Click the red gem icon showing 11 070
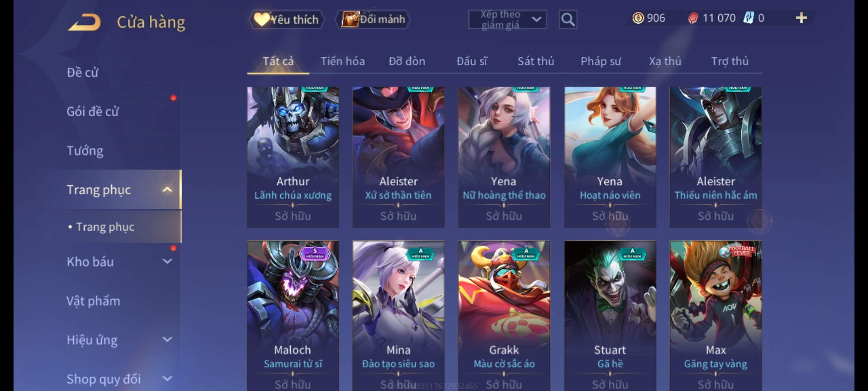Viewport: 868px width, 391px height. (693, 18)
